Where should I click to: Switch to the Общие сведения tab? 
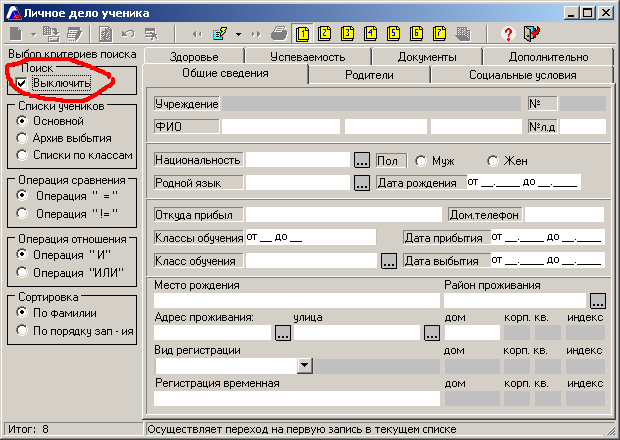225,74
